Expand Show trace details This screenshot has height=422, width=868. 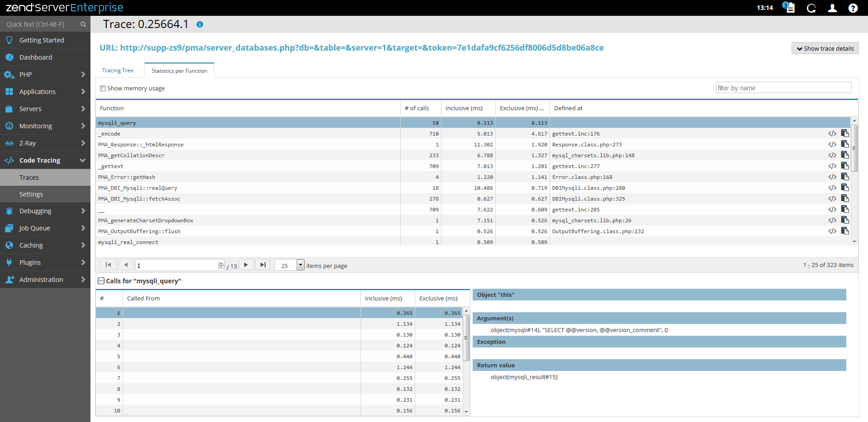pyautogui.click(x=825, y=48)
